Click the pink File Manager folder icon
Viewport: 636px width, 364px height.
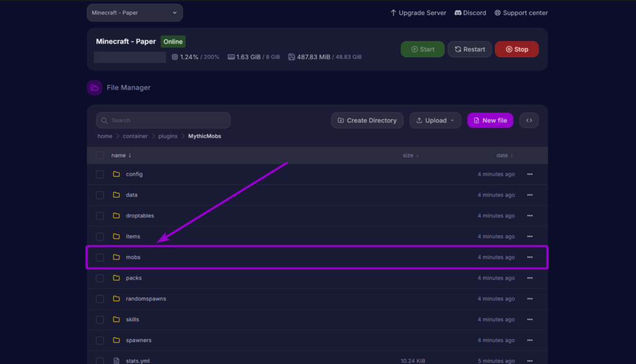(x=94, y=88)
